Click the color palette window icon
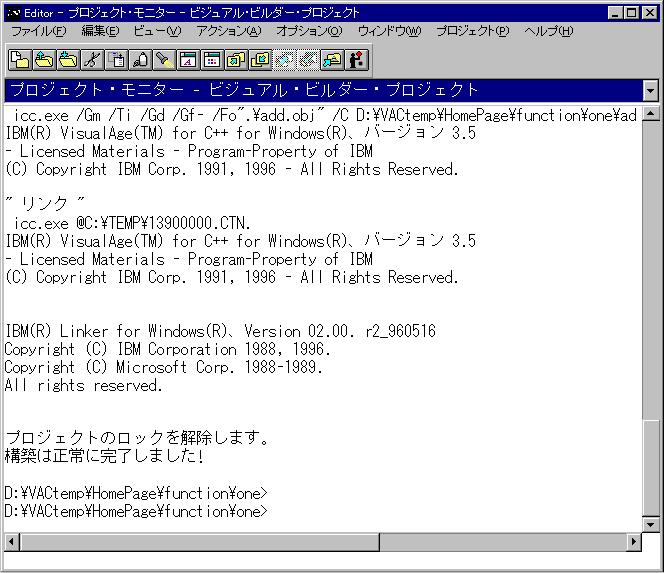664x573 pixels. point(213,60)
